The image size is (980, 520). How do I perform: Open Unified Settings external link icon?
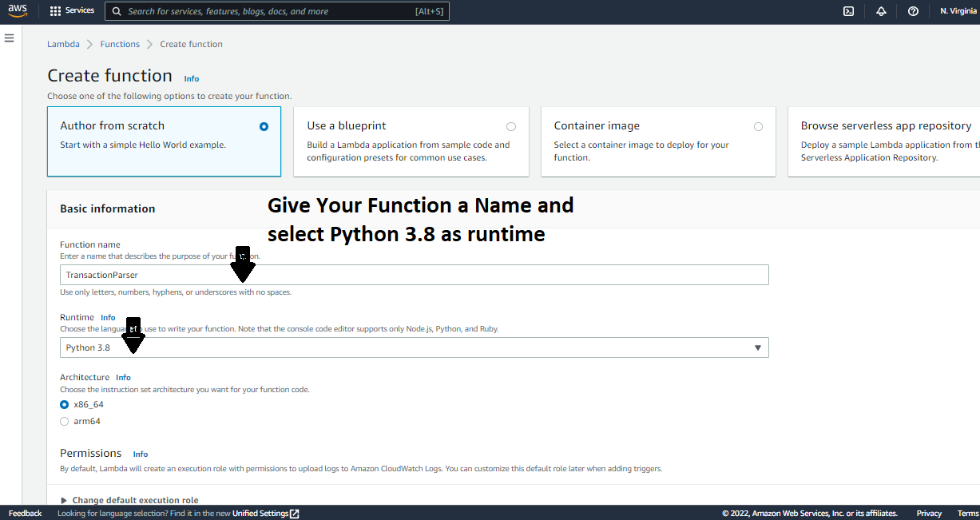point(295,514)
